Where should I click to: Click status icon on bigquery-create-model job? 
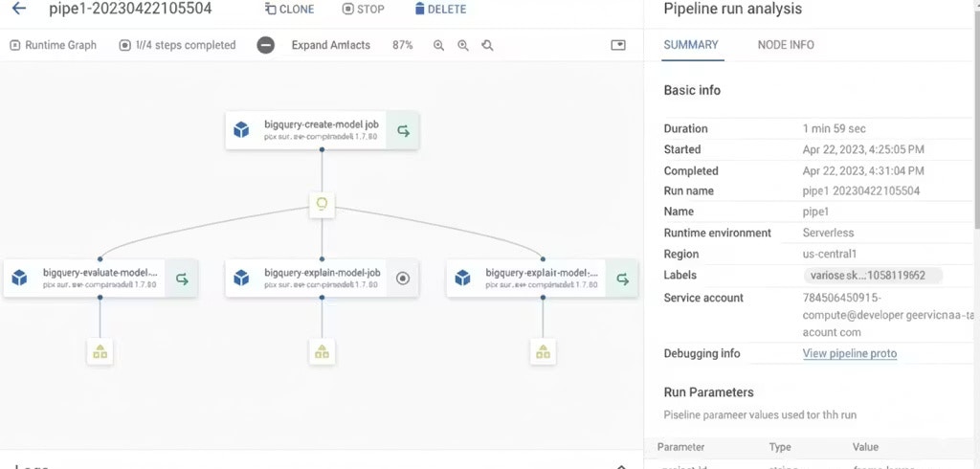(403, 131)
